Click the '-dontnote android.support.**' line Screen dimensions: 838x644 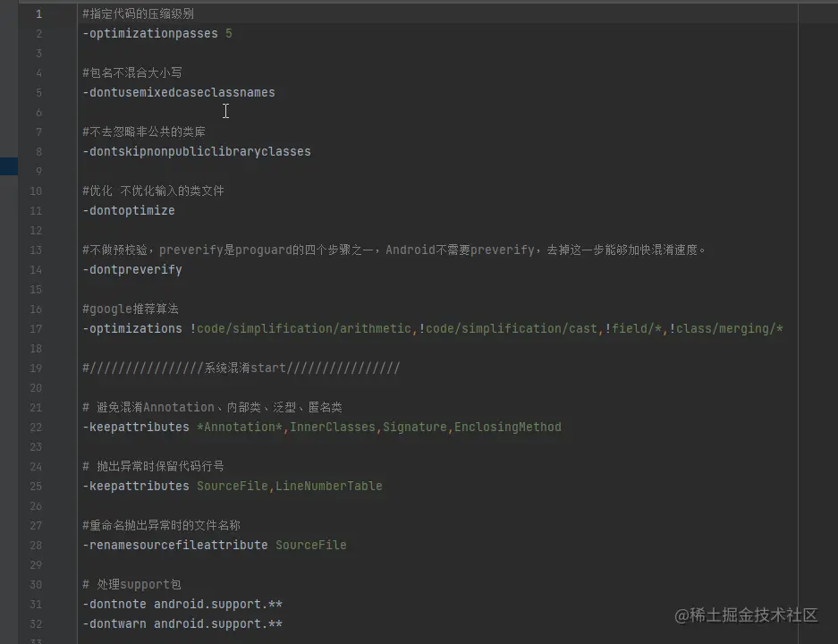tap(182, 605)
